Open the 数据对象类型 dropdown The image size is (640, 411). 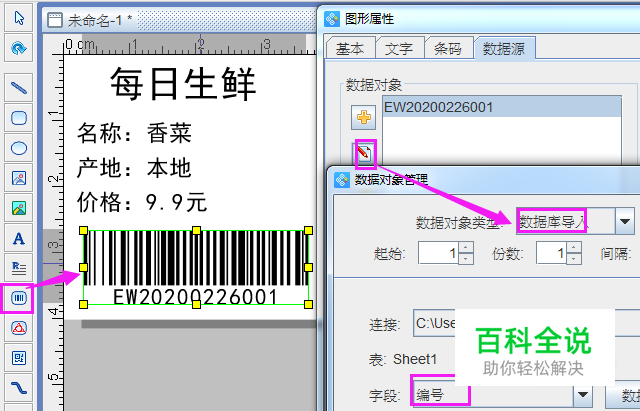click(625, 221)
